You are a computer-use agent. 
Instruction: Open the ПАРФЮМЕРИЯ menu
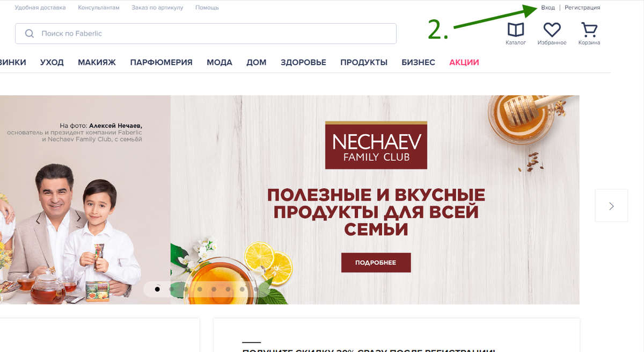pyautogui.click(x=161, y=62)
